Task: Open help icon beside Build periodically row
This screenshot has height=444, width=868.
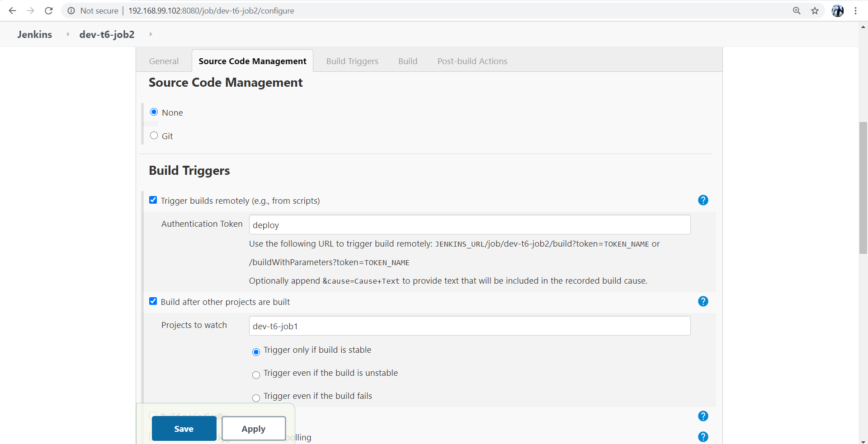Action: (x=703, y=416)
